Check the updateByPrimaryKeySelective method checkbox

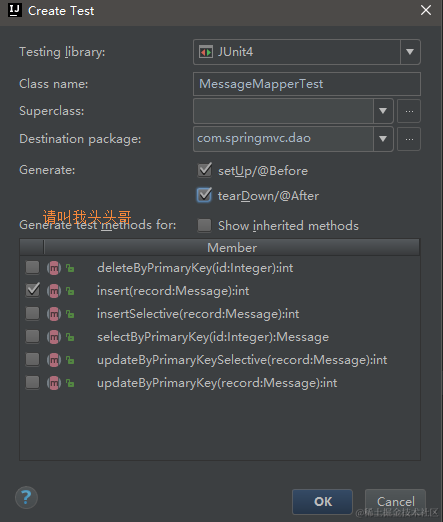point(33,359)
